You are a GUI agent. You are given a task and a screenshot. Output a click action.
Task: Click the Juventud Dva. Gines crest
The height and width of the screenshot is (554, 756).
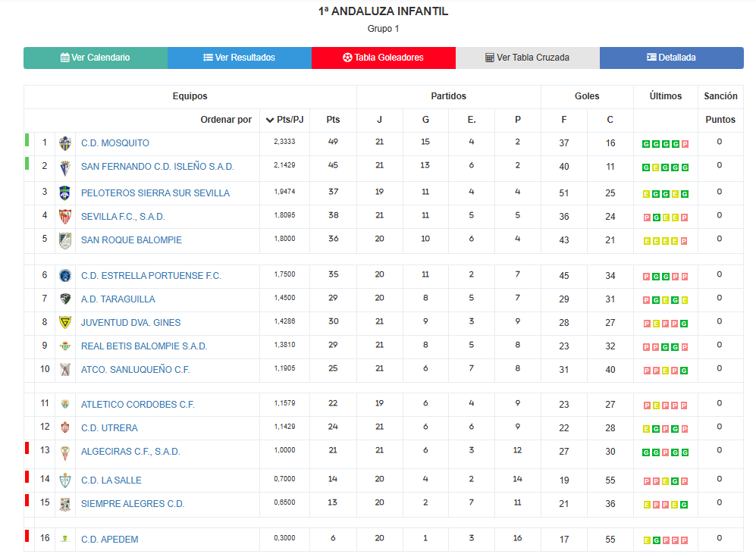point(65,322)
